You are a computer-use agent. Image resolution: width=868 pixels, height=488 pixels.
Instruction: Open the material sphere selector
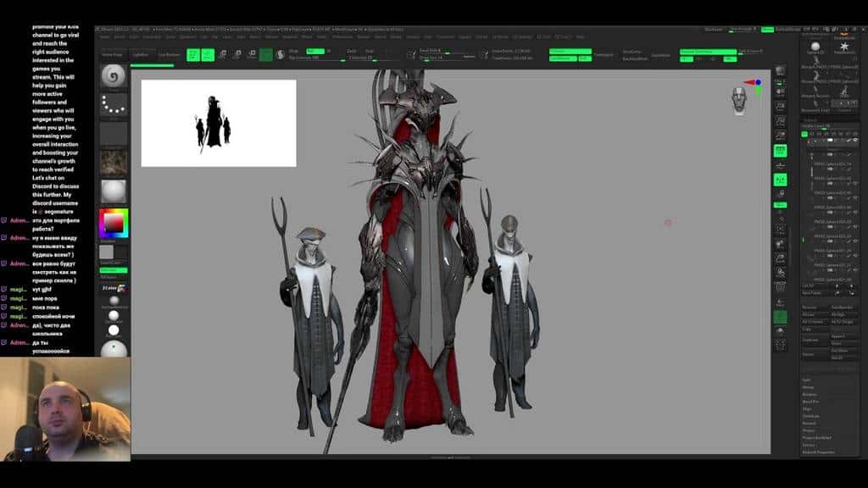coord(114,191)
